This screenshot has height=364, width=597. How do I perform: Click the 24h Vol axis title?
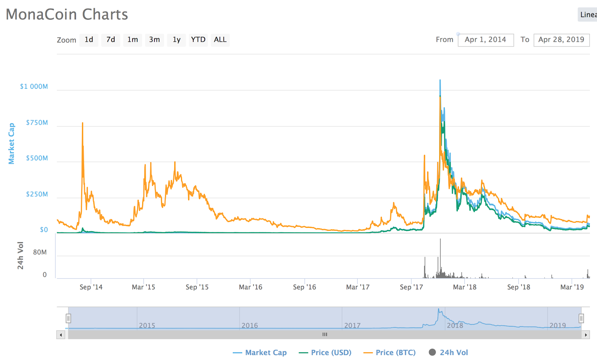(20, 255)
